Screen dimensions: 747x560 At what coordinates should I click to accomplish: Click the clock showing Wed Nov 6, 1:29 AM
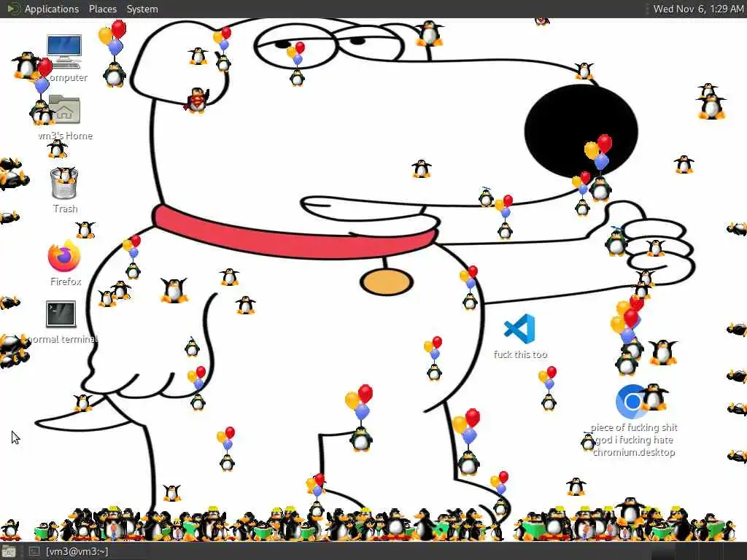pyautogui.click(x=698, y=9)
